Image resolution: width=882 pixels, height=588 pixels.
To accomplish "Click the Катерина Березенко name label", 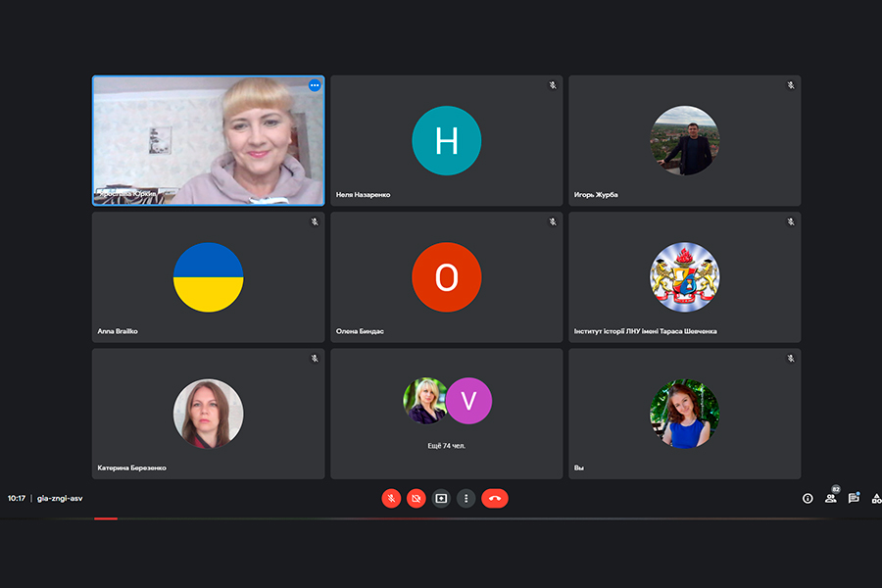I will click(131, 467).
